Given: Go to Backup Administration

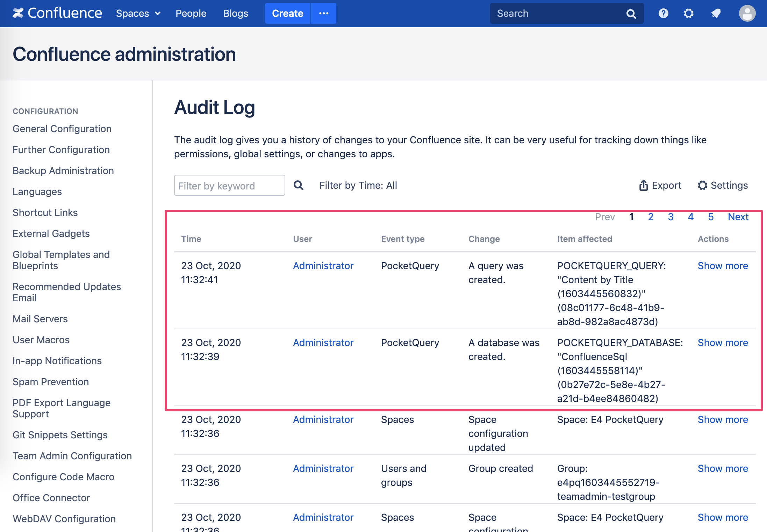Looking at the screenshot, I should [x=63, y=171].
